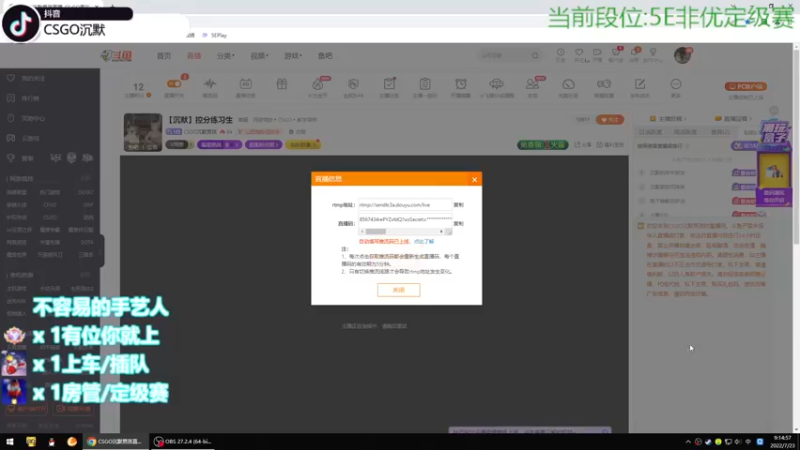Viewport: 800px width, 450px height.
Task: Click the flame icon with NEW badge
Action: (x=318, y=84)
